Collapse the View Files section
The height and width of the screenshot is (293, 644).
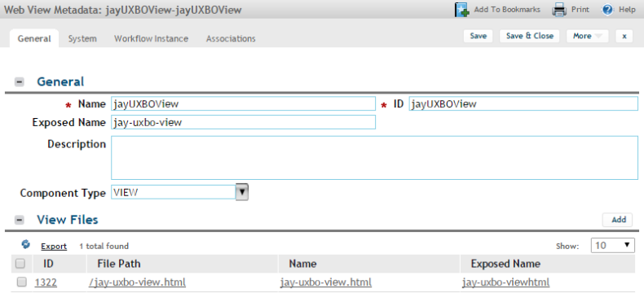(20, 220)
